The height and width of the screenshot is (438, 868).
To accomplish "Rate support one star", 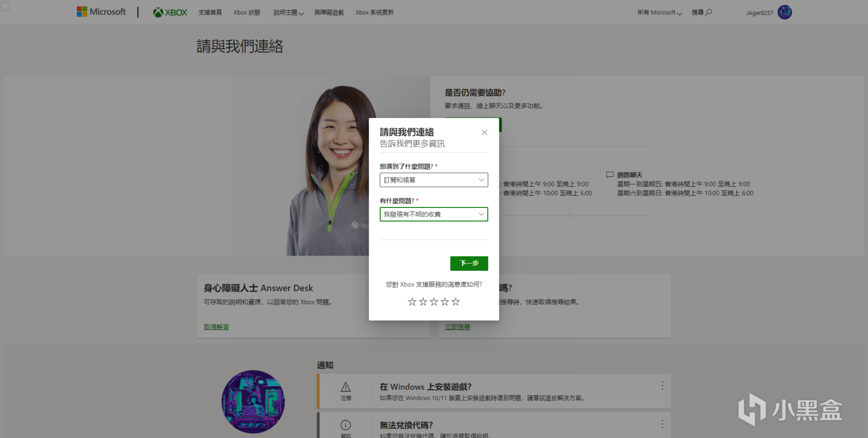I will [412, 301].
